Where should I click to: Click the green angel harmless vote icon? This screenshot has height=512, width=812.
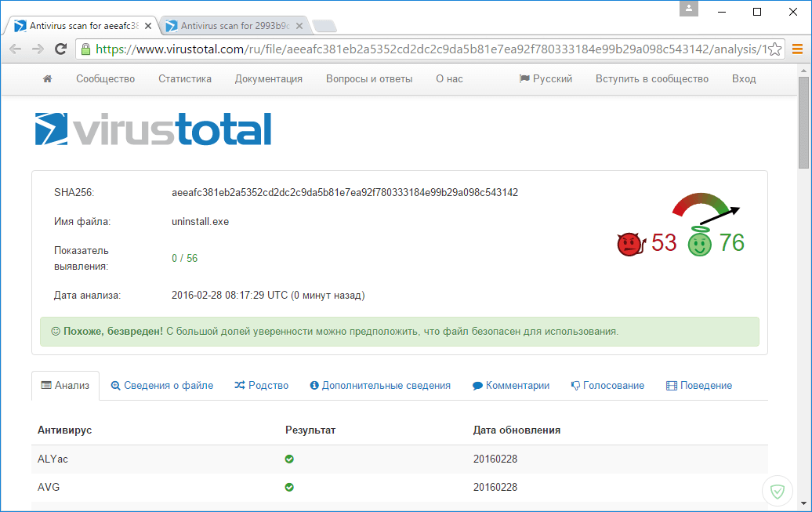[700, 241]
